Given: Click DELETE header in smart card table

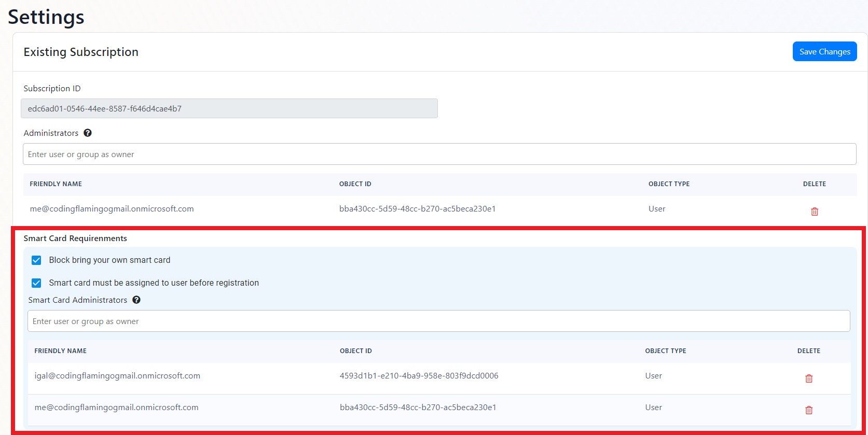Looking at the screenshot, I should coord(808,351).
